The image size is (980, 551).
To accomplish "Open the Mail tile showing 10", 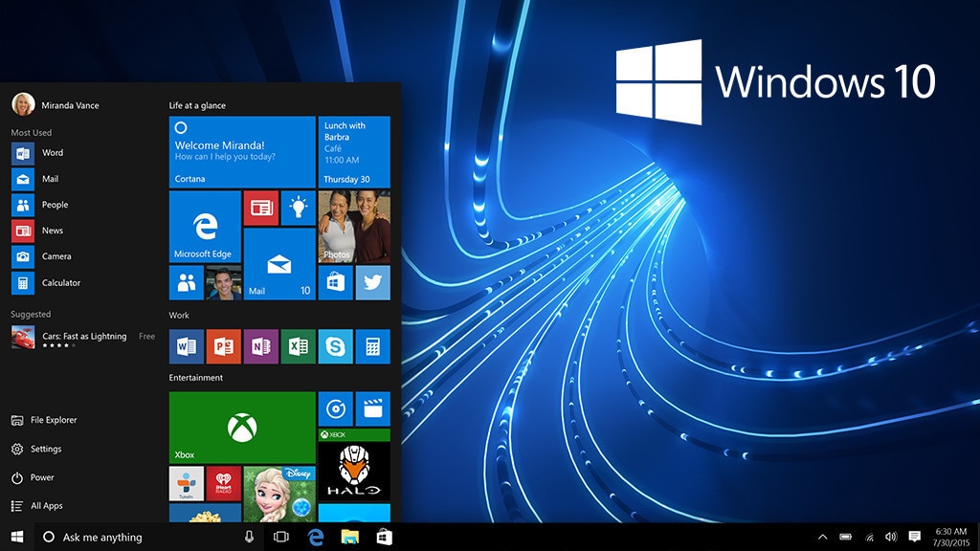I will pyautogui.click(x=279, y=264).
